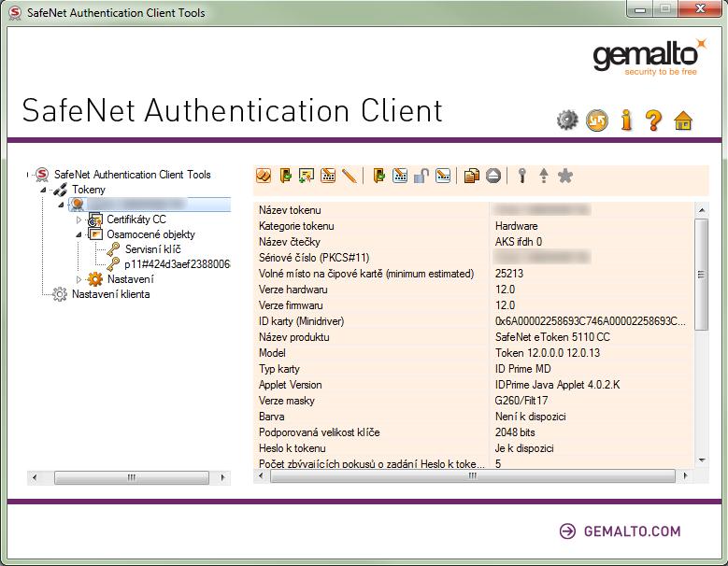Collapse the Osamocené objekty node
The height and width of the screenshot is (566, 728).
(79, 234)
